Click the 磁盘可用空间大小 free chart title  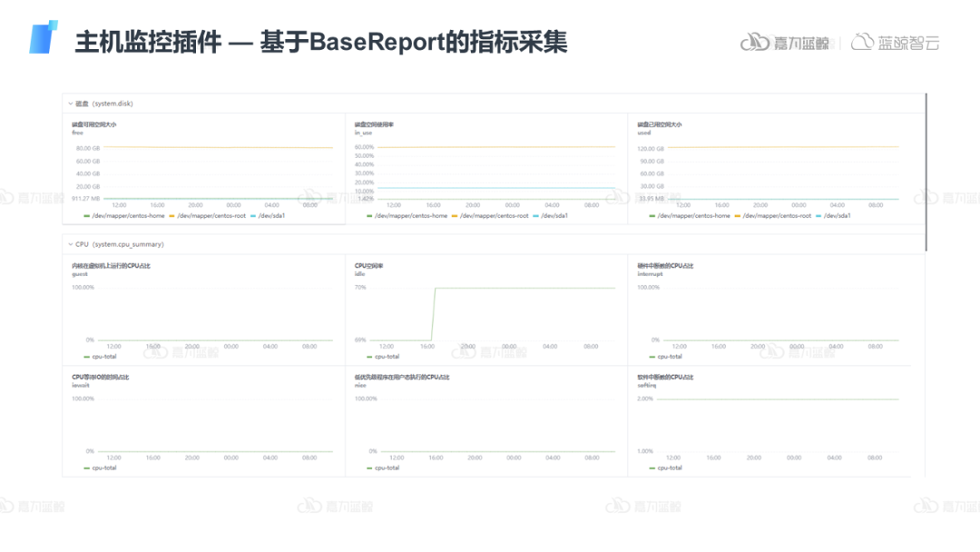(x=93, y=124)
